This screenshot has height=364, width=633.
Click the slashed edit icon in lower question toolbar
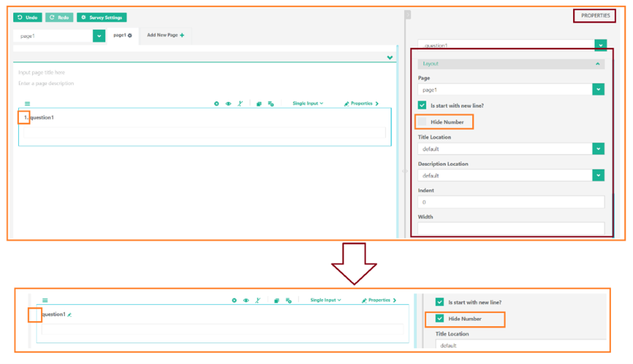pos(258,300)
